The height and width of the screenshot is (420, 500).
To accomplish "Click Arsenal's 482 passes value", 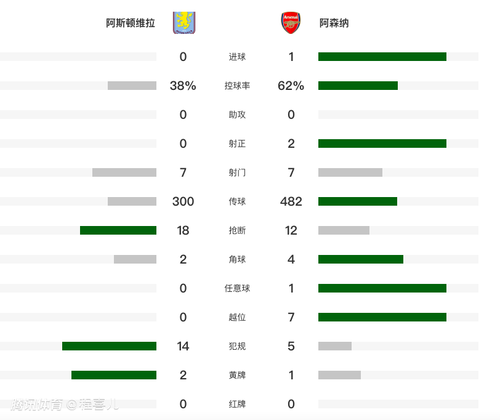I will [x=291, y=201].
